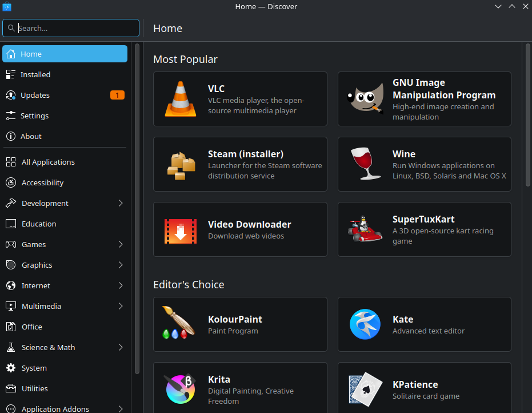Click the 'Most Popular' section heading
The height and width of the screenshot is (413, 532).
(185, 59)
